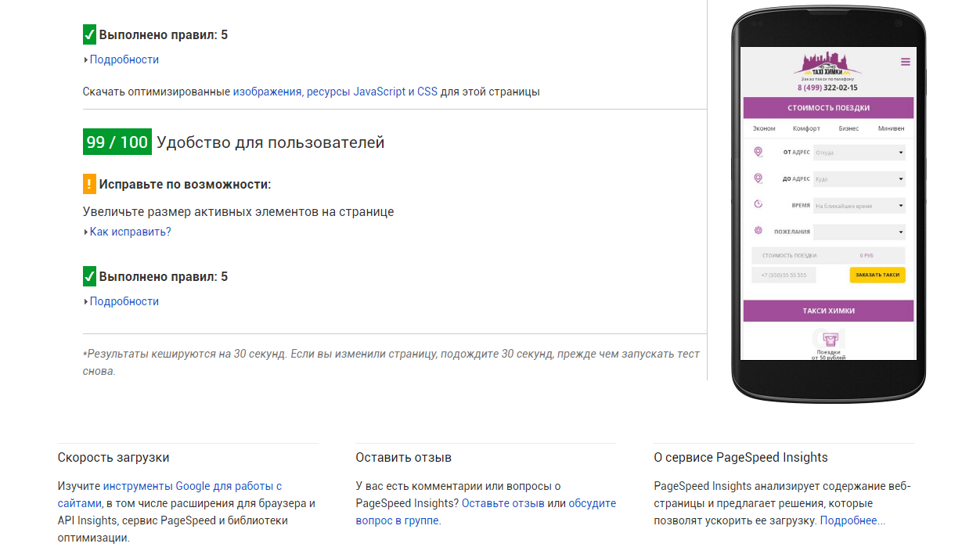Click the clock icon next to ВРЕМЯ
Image resolution: width=980 pixels, height=558 pixels.
coord(758,204)
